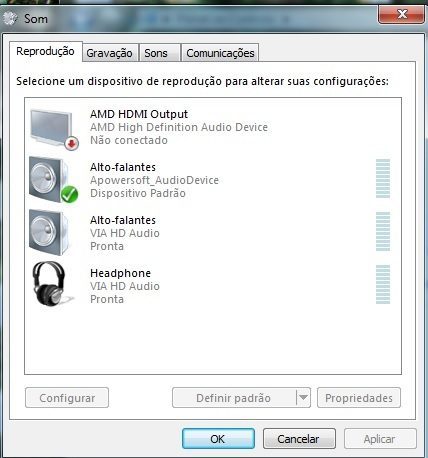Viewport: 428px width, 458px height.
Task: Select the Headphone device icon
Action: point(50,284)
